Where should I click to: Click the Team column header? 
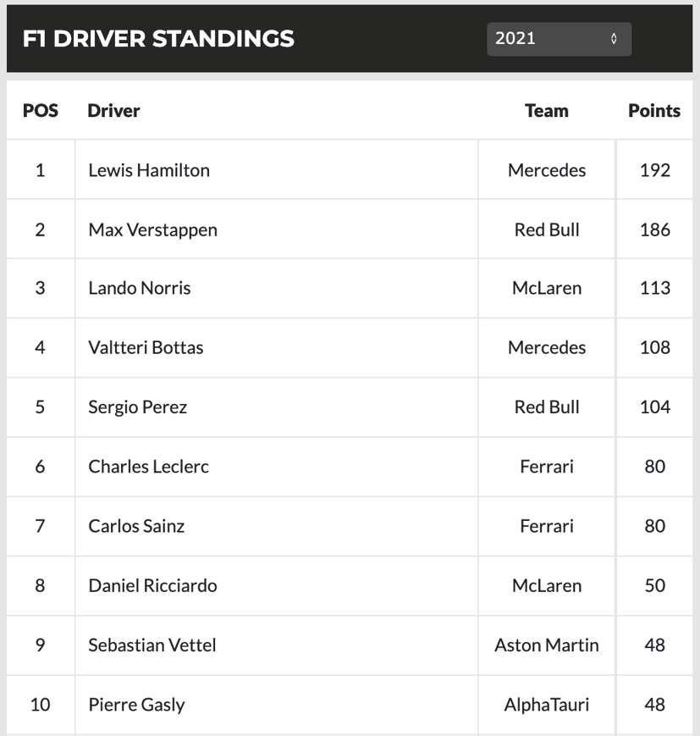tap(546, 110)
